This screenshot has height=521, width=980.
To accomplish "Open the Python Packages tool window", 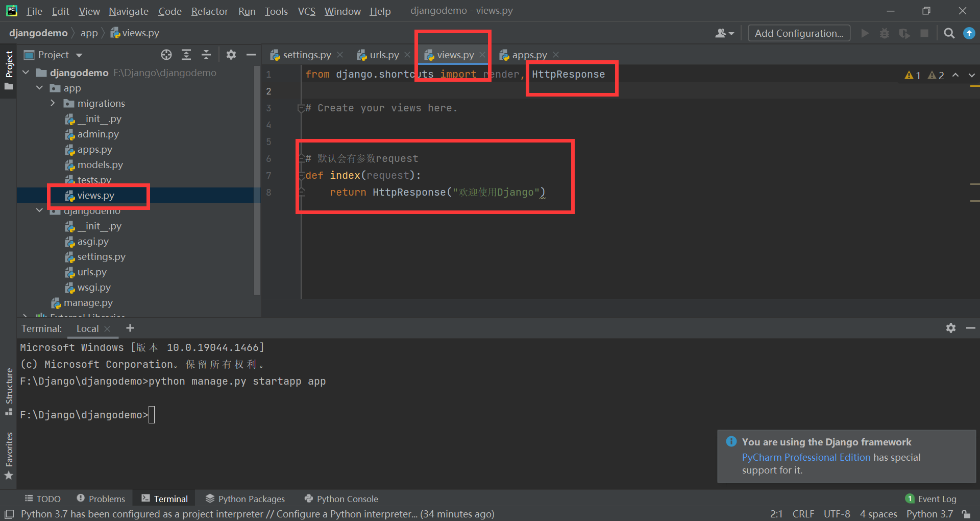I will pyautogui.click(x=245, y=499).
